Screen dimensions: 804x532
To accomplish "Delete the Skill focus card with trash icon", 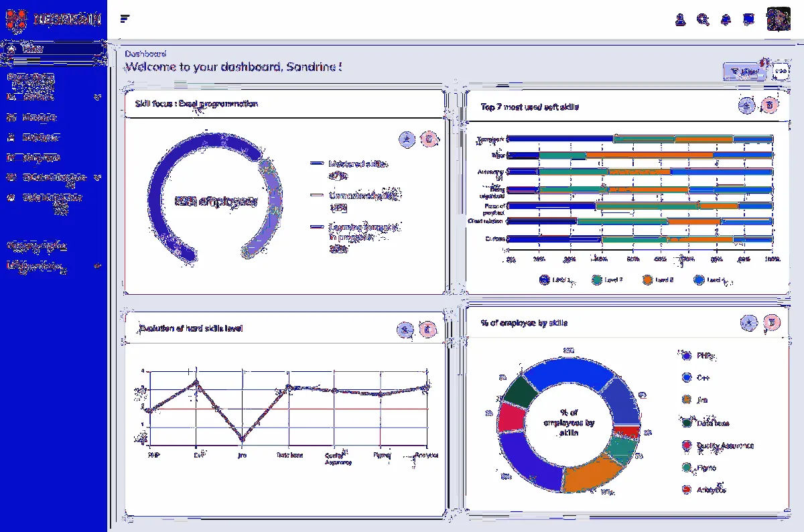I will [429, 139].
